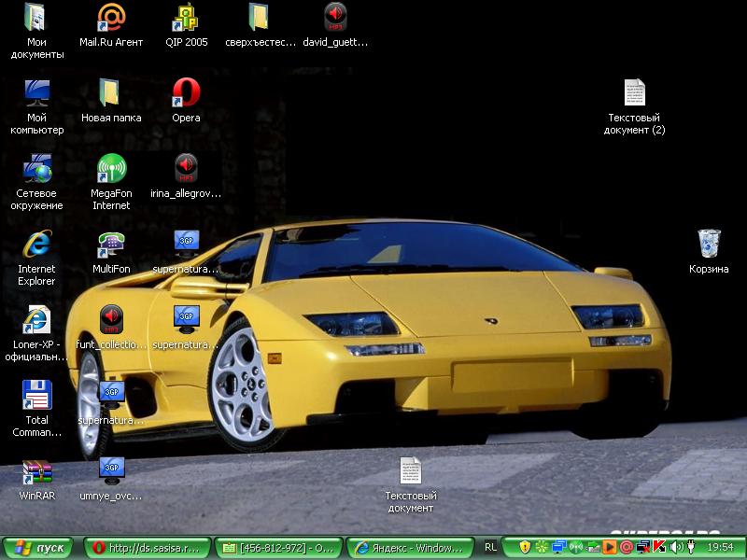
Task: Click the Internet Explorer desktop icon
Action: (x=36, y=245)
